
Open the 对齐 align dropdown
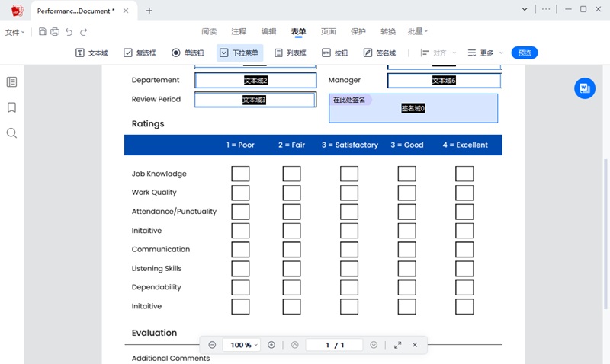click(x=438, y=53)
